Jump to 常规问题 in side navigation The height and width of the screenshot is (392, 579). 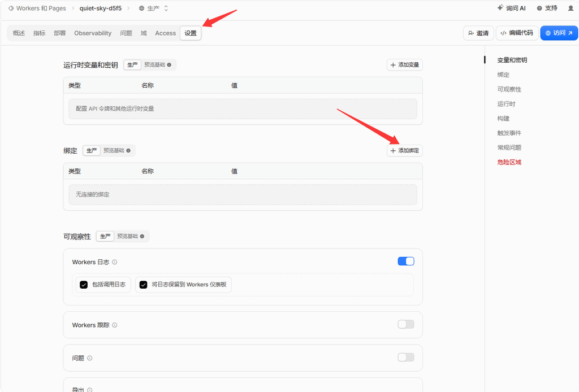coord(509,147)
